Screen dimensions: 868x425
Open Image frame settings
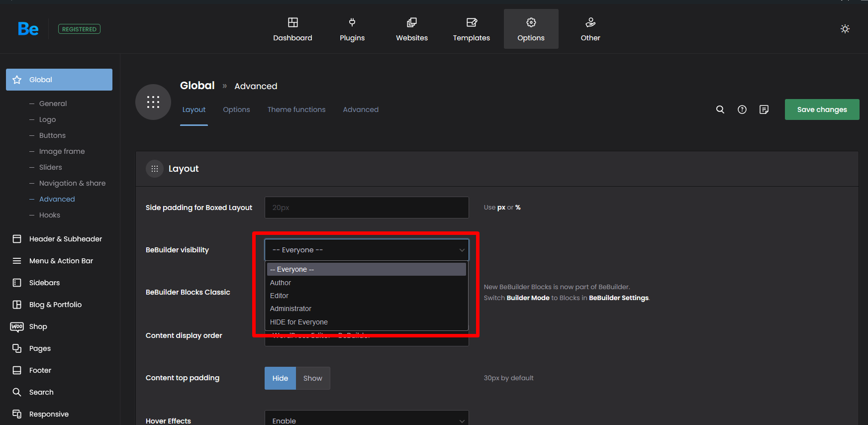(62, 151)
